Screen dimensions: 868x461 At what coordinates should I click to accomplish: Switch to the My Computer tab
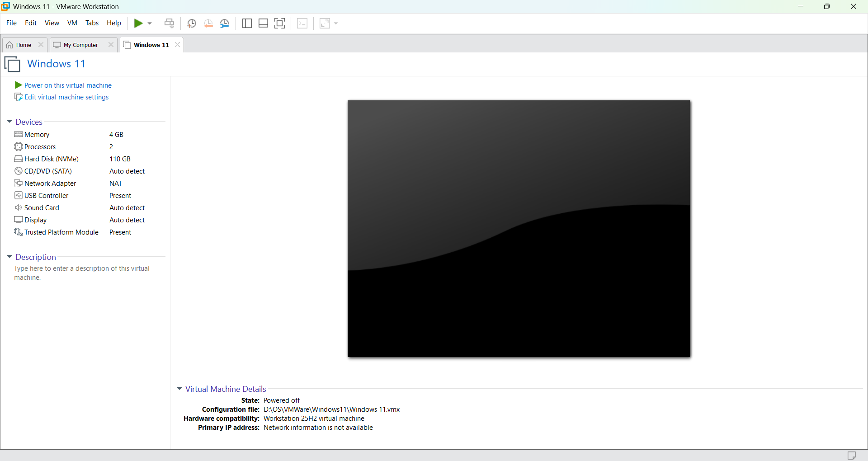[81, 45]
